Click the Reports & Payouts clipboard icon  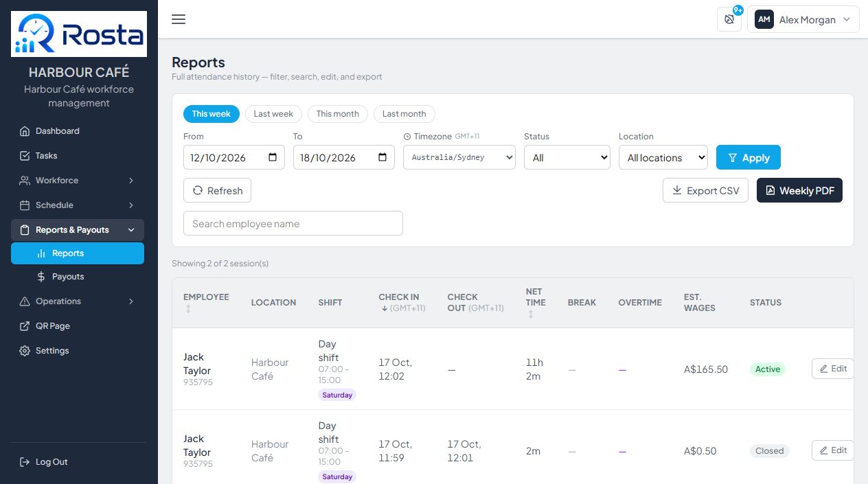click(x=25, y=230)
